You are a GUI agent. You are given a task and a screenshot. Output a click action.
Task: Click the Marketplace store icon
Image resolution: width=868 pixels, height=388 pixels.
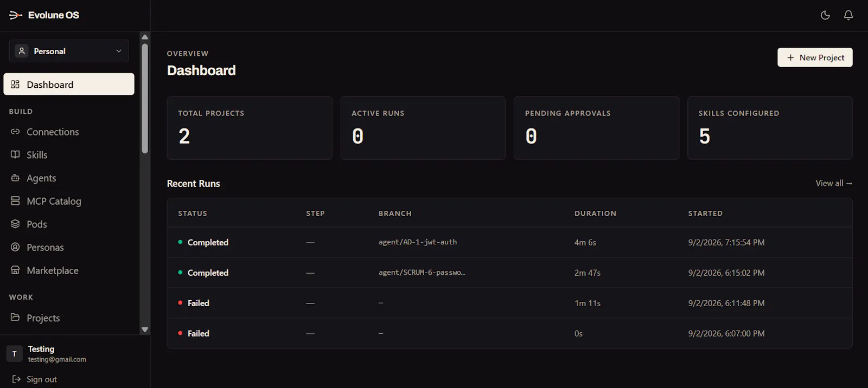[x=15, y=270]
